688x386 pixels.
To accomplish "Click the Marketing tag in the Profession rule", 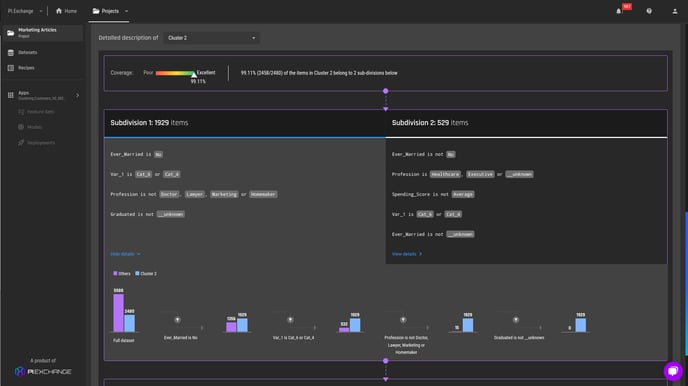I will click(x=224, y=194).
